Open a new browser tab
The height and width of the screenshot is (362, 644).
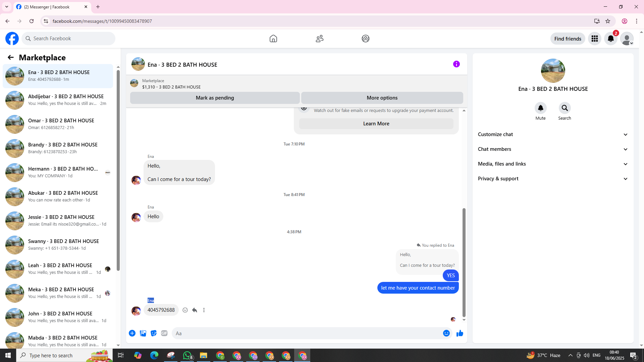[98, 7]
